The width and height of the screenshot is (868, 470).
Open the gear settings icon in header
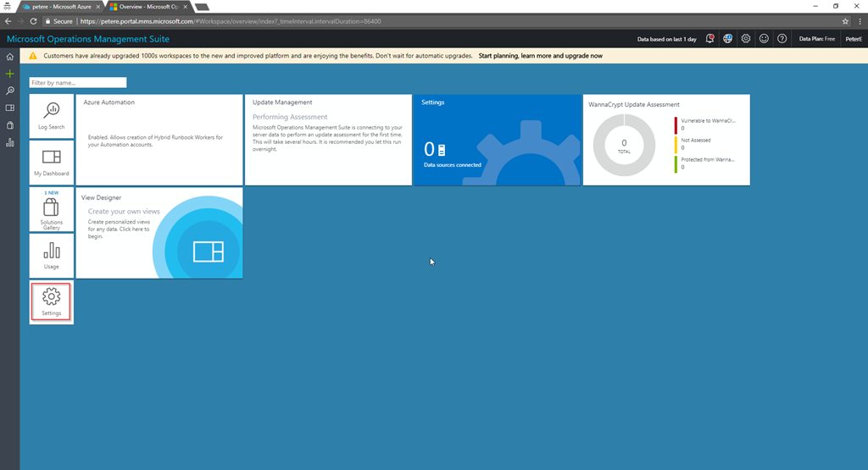745,39
